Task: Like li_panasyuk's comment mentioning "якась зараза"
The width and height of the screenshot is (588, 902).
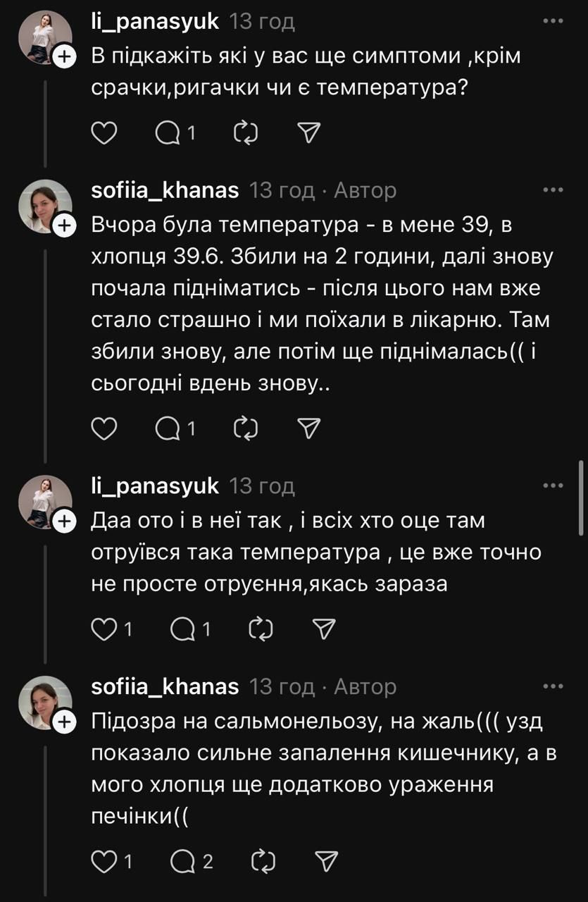Action: pos(104,630)
